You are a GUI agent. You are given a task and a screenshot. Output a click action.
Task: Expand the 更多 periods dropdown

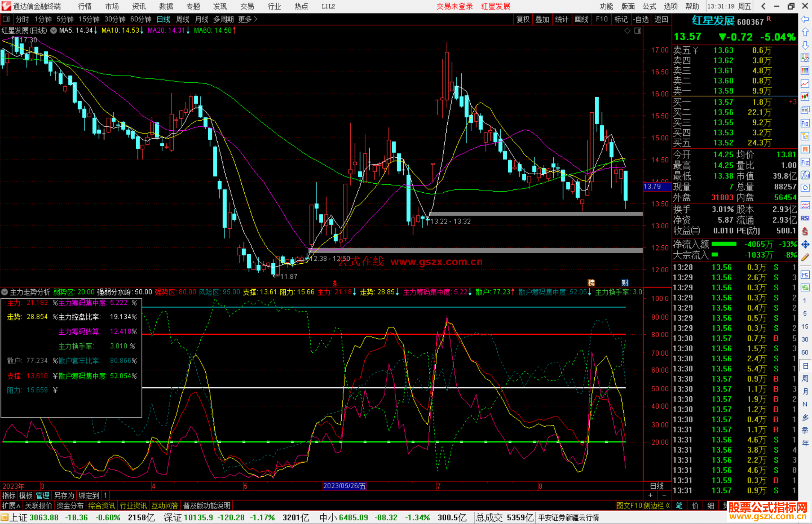coord(248,19)
